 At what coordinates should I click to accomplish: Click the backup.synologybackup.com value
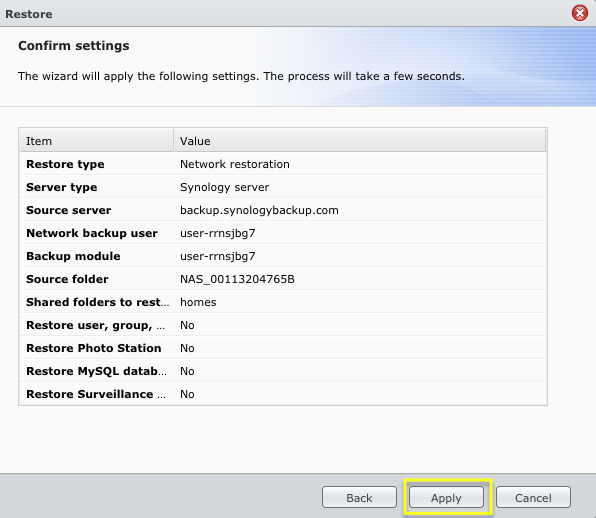[x=259, y=210]
